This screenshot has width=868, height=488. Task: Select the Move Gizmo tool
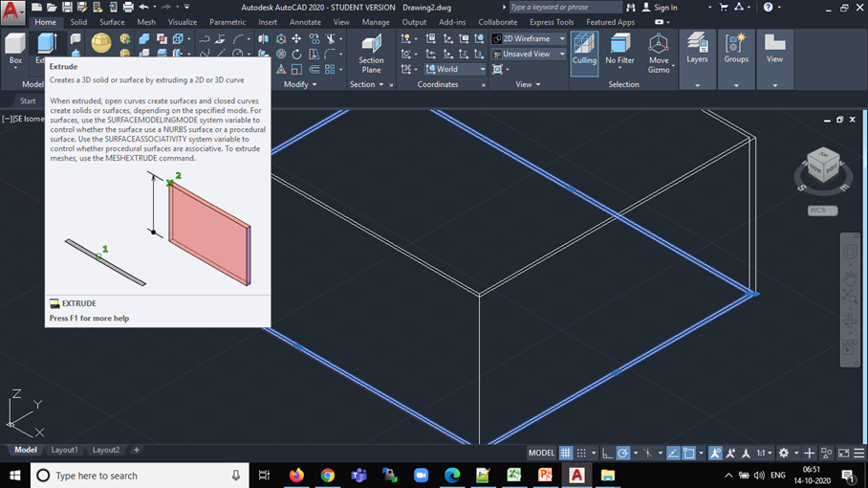point(659,54)
